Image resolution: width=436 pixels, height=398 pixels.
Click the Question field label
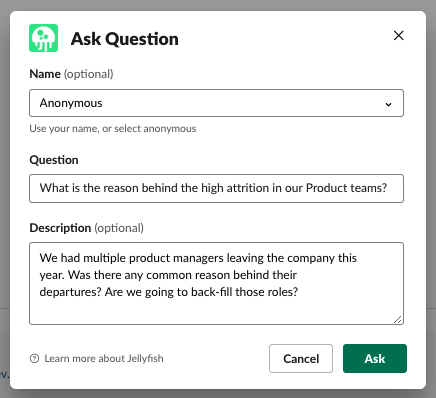coord(54,160)
